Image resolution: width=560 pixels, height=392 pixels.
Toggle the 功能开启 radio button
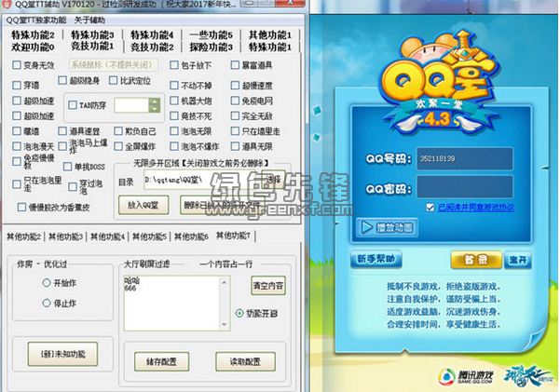(x=239, y=314)
